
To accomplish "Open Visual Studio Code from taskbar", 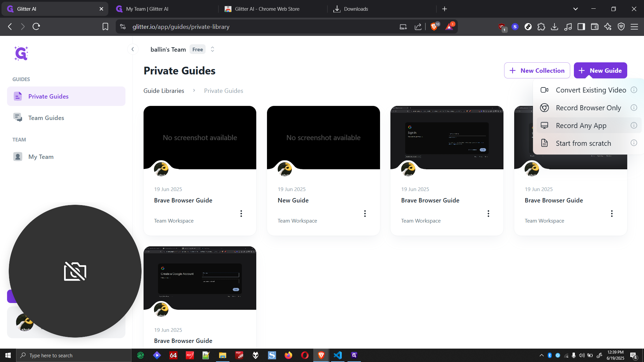I will point(337,355).
